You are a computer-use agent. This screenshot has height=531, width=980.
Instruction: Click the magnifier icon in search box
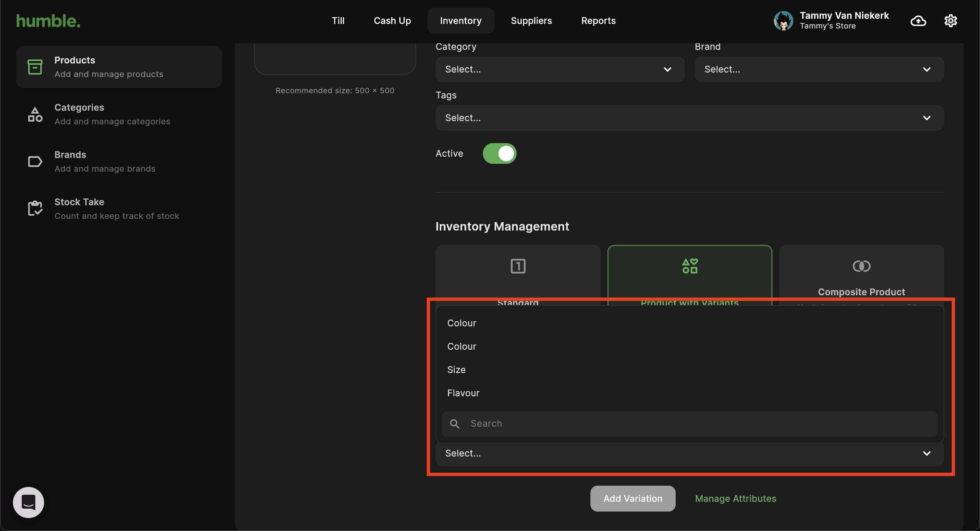[x=455, y=424]
